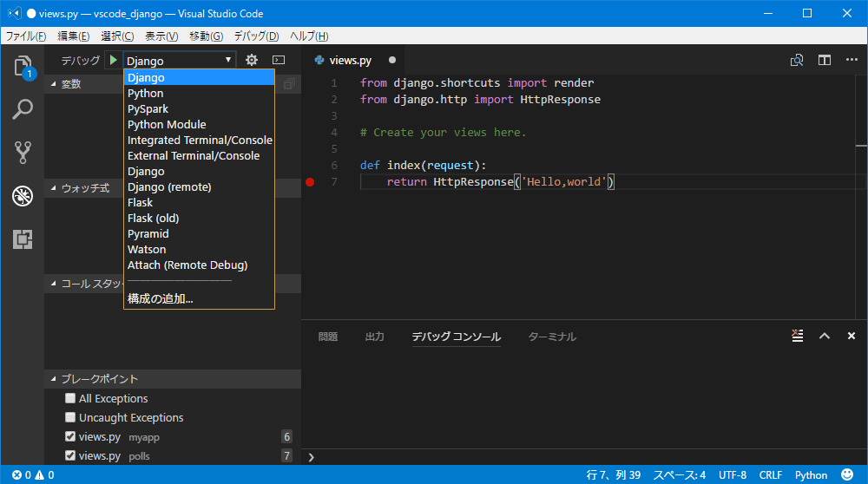Switch to the ターミナル panel tab

[552, 337]
